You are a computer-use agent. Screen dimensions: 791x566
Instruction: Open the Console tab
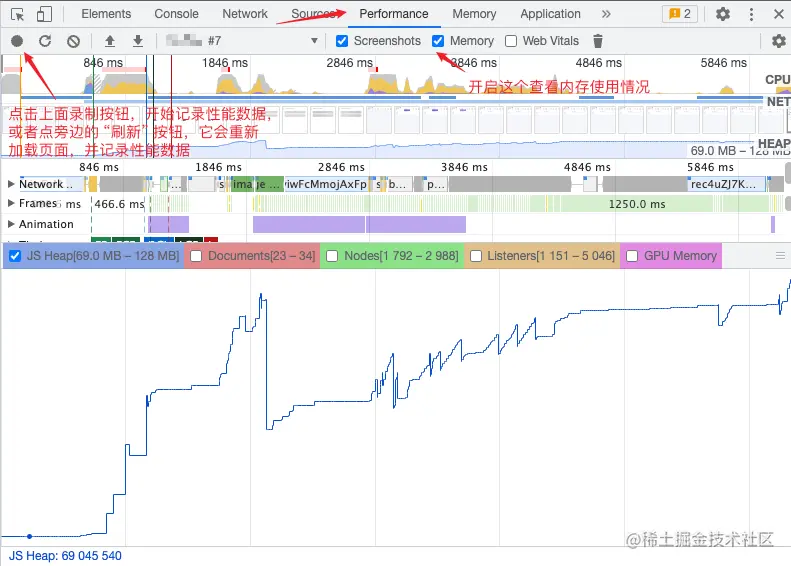tap(177, 14)
